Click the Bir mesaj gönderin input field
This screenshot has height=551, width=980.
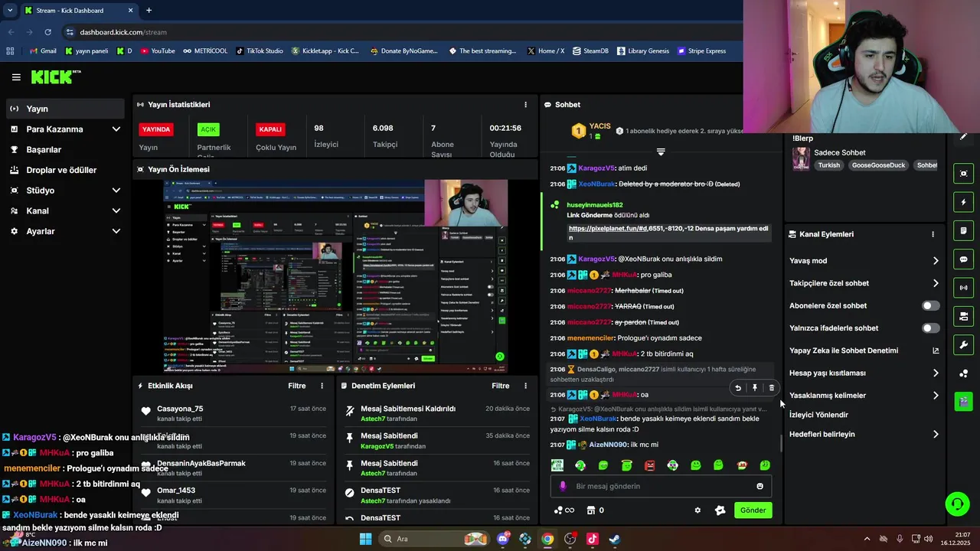tap(661, 486)
